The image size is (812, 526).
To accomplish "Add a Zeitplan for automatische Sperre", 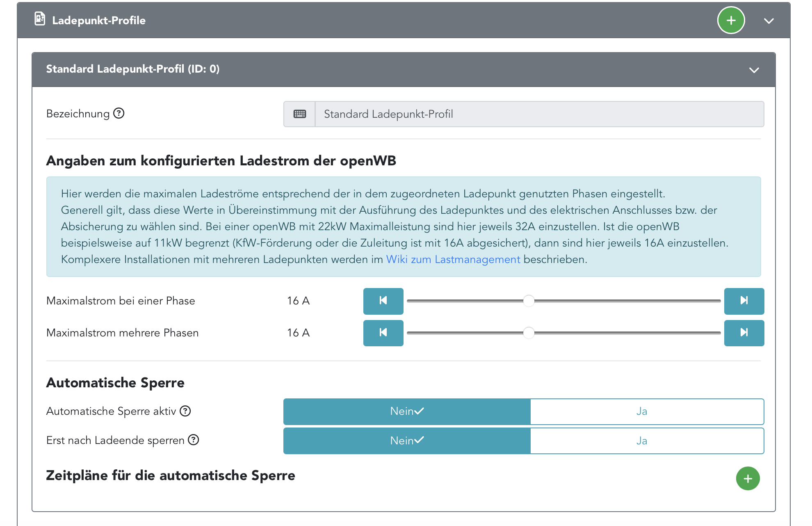I will click(748, 478).
